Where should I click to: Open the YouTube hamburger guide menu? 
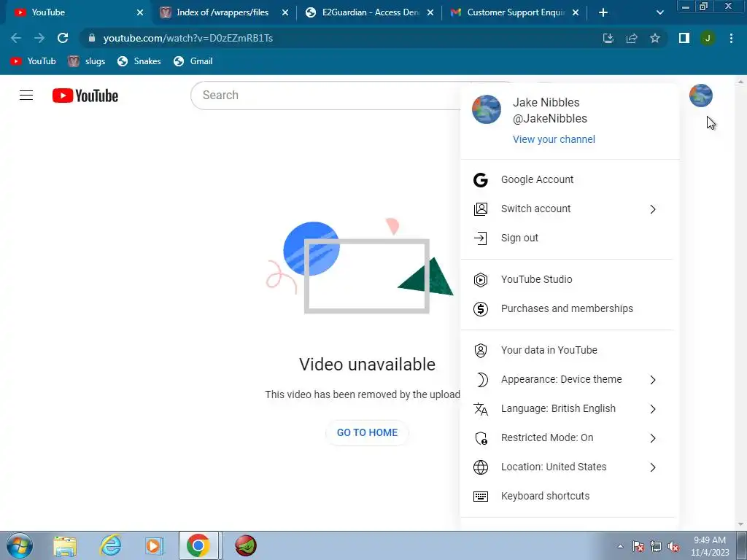pyautogui.click(x=26, y=96)
